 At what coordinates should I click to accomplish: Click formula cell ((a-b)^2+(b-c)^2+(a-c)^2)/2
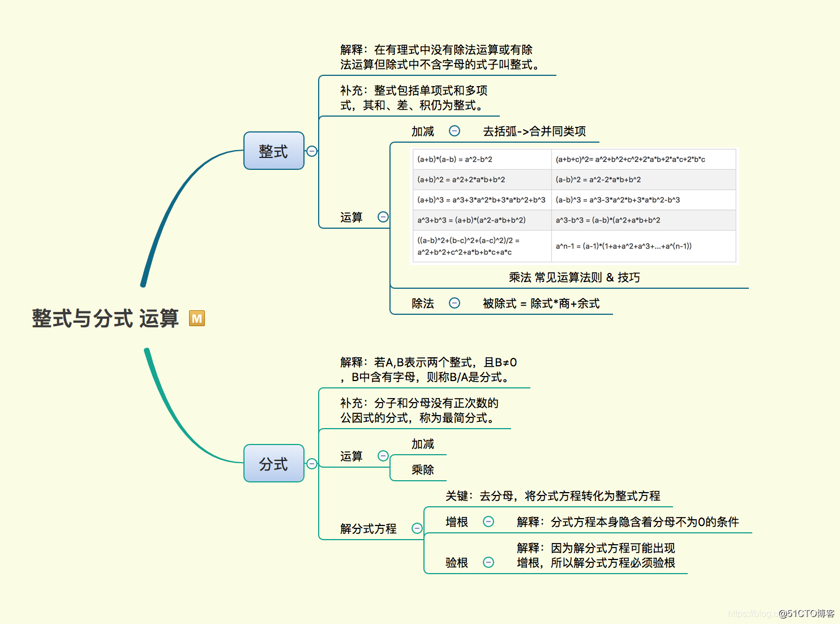click(x=482, y=246)
